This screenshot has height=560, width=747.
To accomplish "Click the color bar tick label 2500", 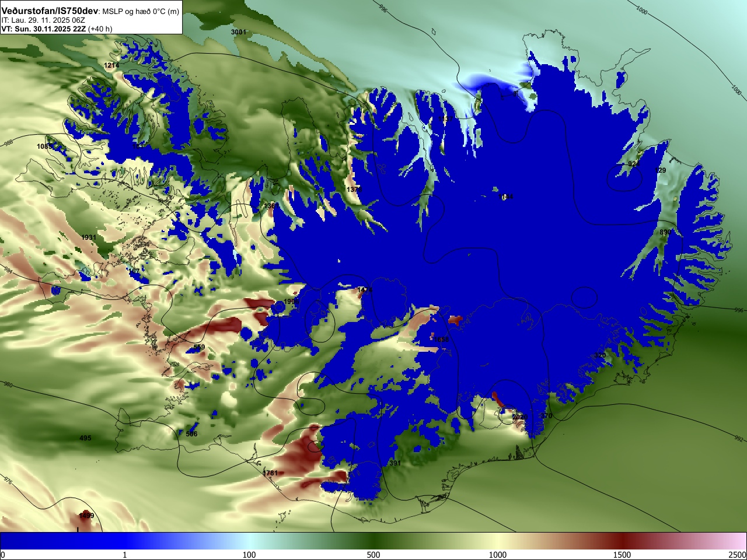I will pos(738,555).
